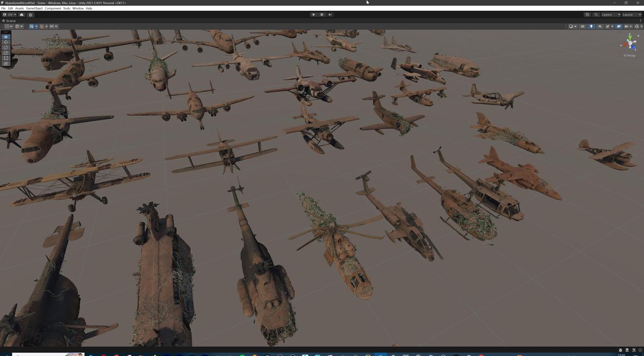Click the Unity cloud services icon
The height and width of the screenshot is (356, 644).
[x=21, y=14]
